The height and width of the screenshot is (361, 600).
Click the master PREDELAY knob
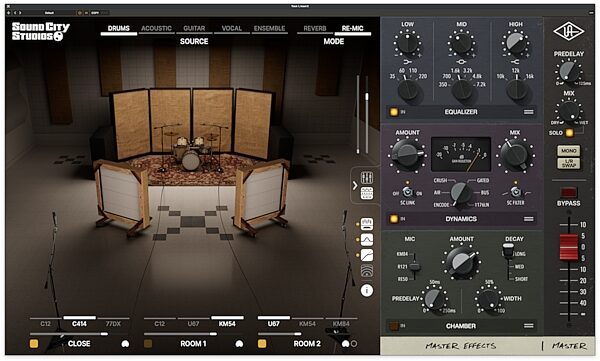coord(568,72)
